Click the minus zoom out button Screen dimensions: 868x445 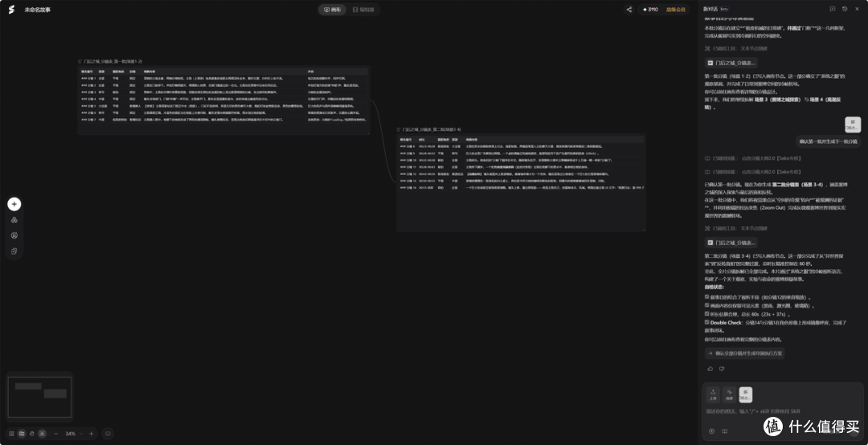click(x=56, y=434)
